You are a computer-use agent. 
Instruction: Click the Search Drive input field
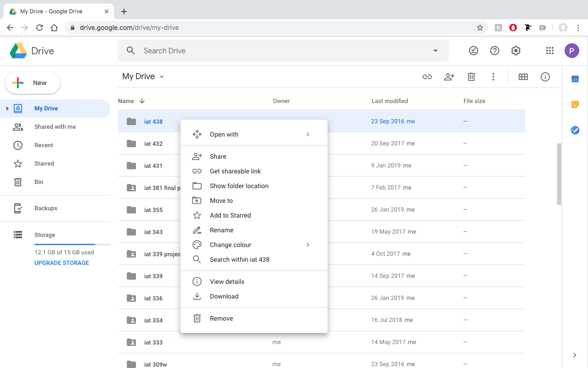276,51
